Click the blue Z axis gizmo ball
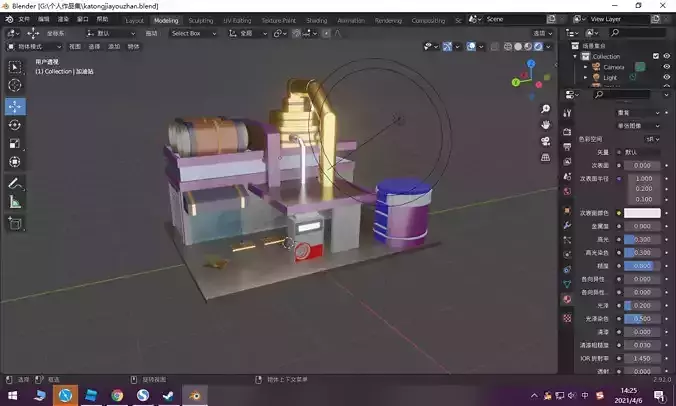The image size is (676, 406). coord(531,64)
